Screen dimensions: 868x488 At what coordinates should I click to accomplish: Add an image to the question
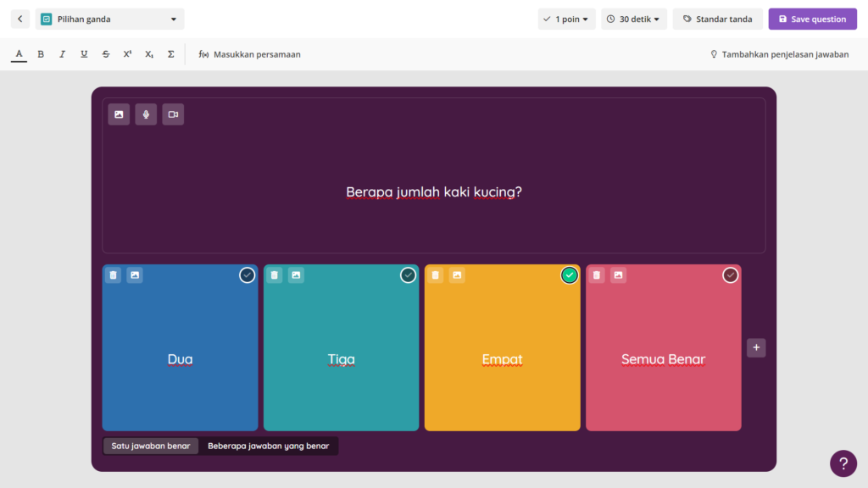point(119,114)
